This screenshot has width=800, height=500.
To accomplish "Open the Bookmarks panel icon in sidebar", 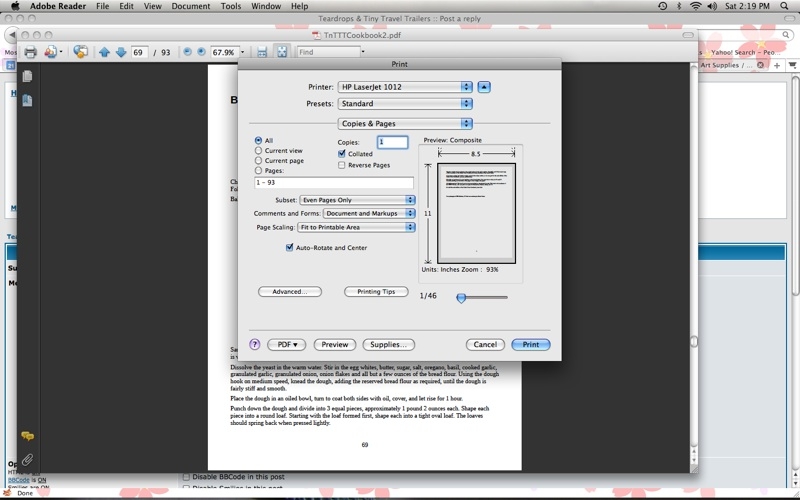I will [28, 101].
